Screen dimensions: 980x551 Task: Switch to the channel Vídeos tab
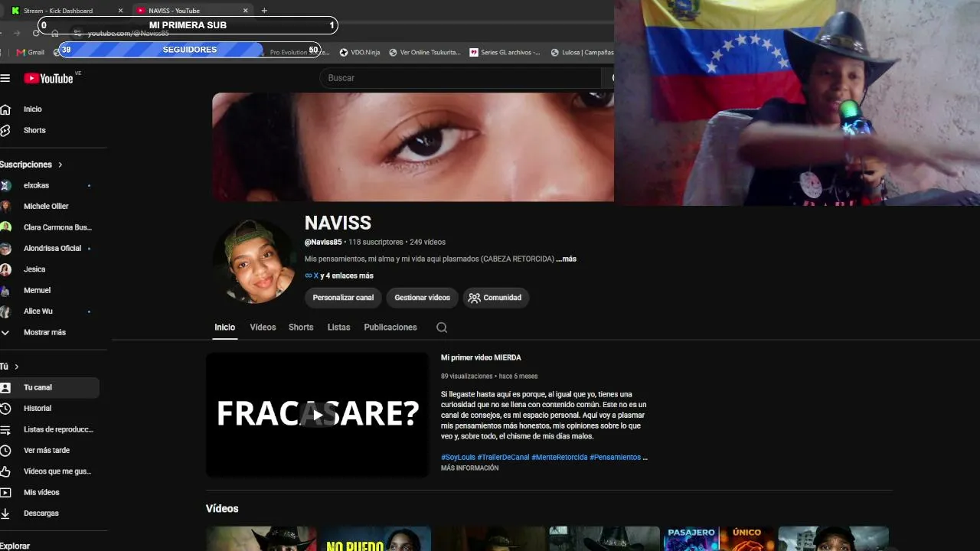click(263, 328)
